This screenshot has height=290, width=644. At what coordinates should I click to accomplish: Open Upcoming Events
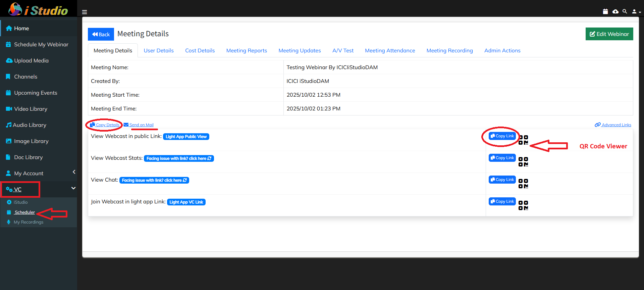point(39,93)
